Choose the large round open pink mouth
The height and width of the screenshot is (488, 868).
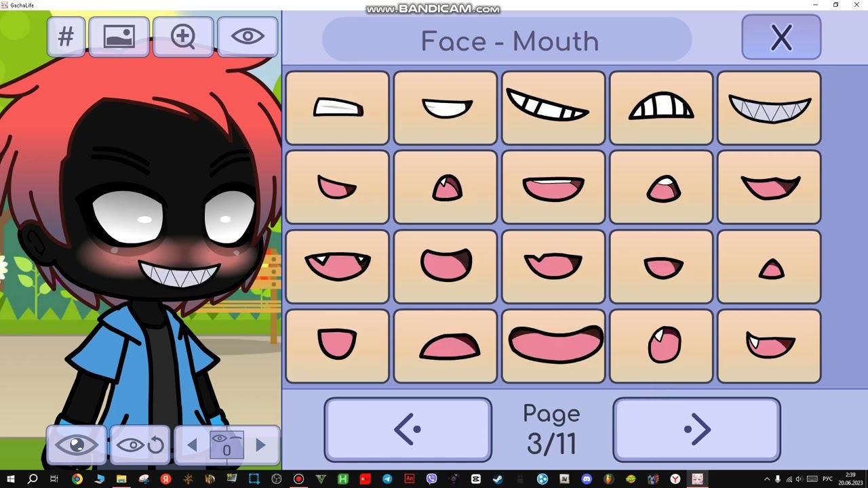click(446, 266)
